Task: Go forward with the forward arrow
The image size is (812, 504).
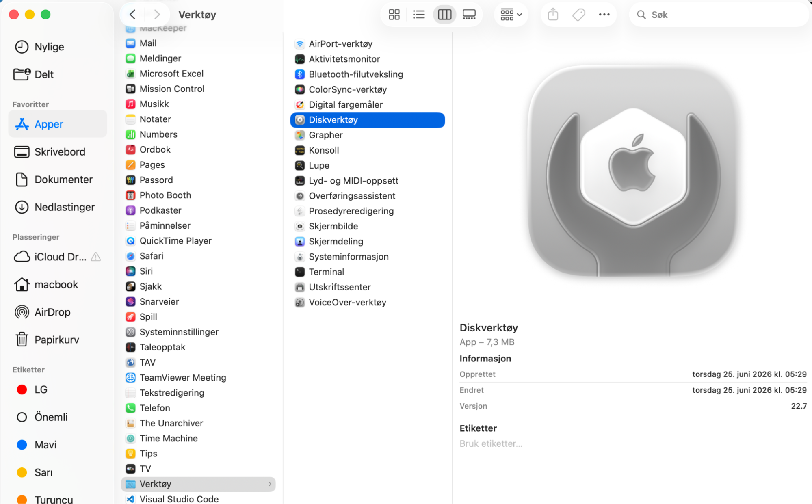Action: click(x=157, y=15)
